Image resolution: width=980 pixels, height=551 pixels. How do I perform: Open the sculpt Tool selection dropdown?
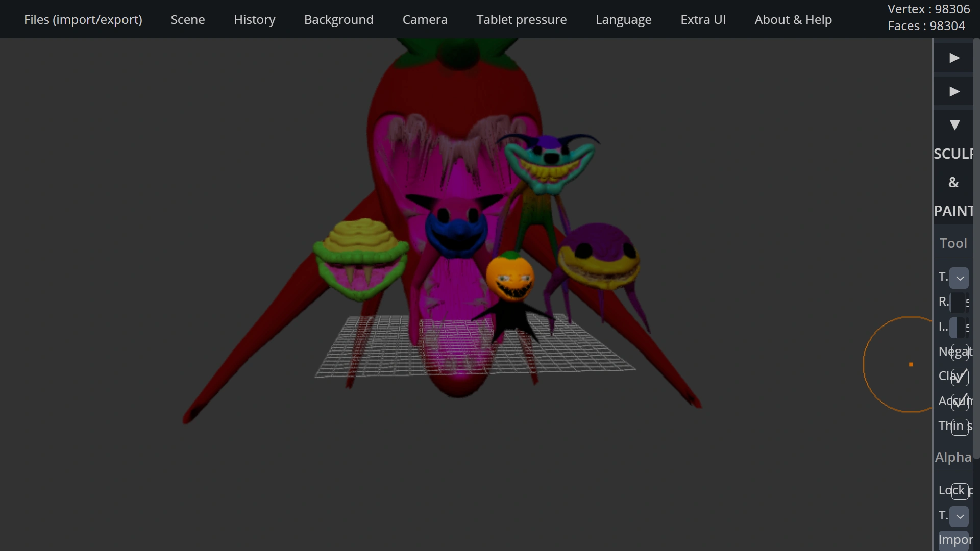(x=960, y=278)
